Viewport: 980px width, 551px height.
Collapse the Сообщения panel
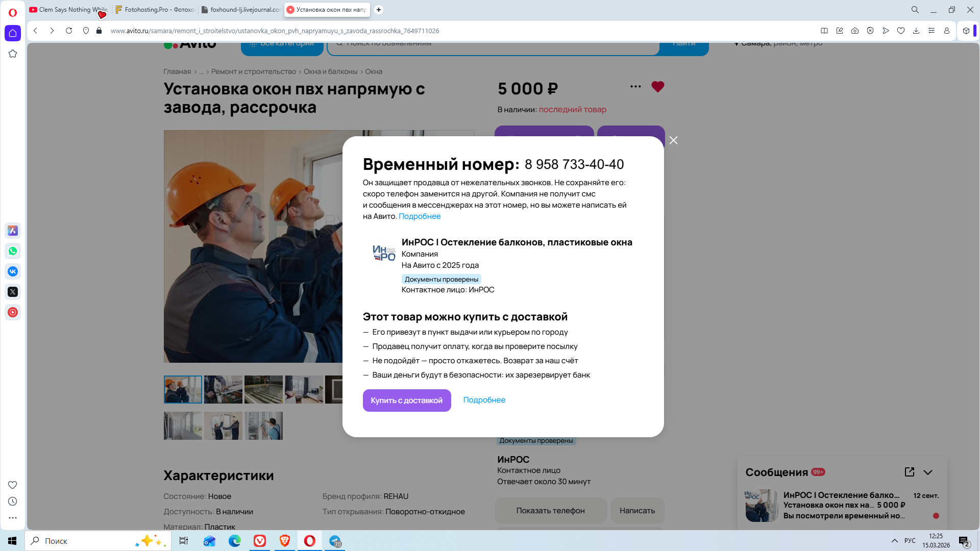[928, 472]
